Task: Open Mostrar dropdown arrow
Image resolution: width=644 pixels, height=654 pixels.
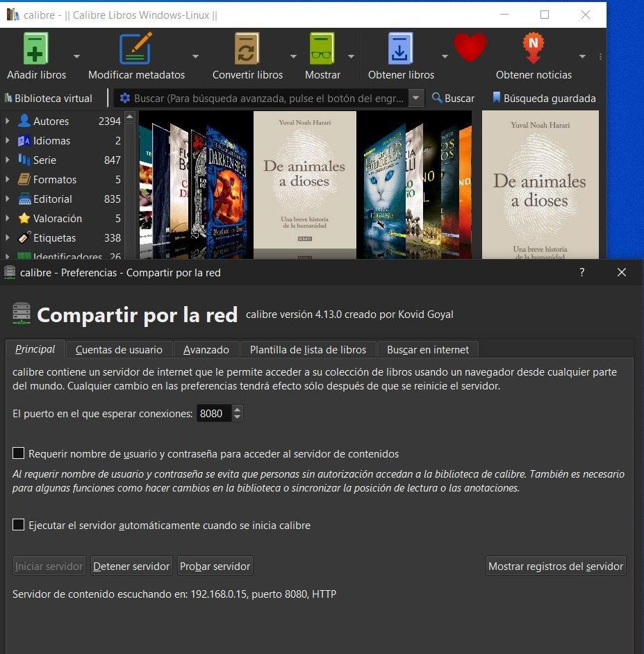Action: pyautogui.click(x=351, y=56)
